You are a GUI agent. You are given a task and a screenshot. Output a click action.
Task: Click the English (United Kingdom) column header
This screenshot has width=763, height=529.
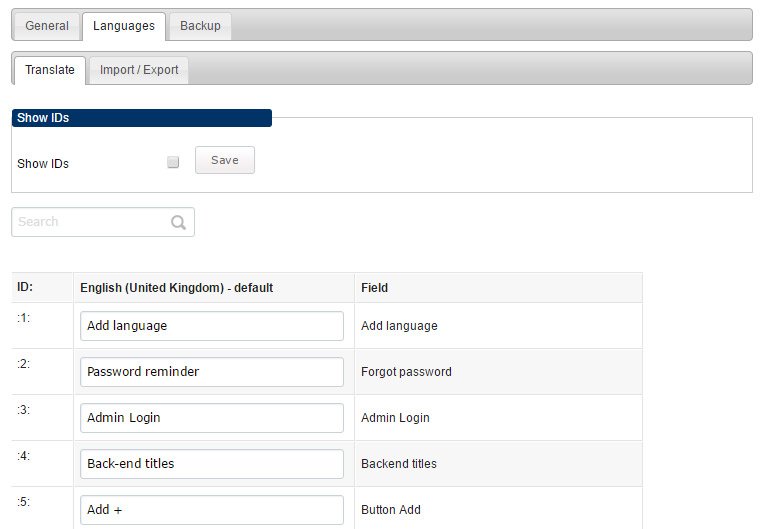pyautogui.click(x=176, y=288)
